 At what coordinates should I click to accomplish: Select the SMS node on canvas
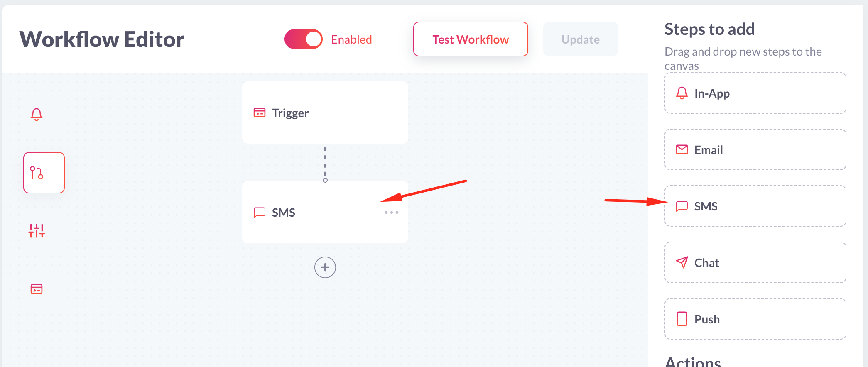pos(325,212)
